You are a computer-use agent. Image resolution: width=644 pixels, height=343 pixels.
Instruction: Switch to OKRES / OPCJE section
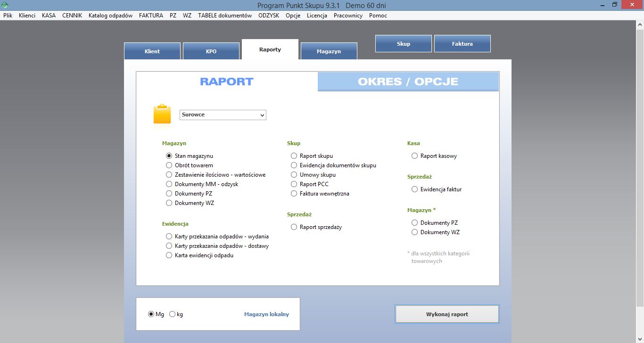(408, 82)
